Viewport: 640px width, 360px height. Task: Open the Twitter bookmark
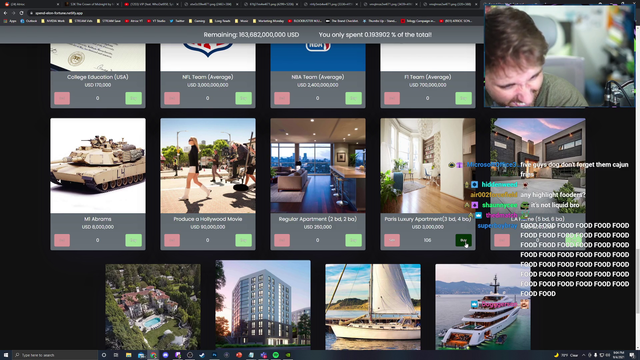coord(177,21)
